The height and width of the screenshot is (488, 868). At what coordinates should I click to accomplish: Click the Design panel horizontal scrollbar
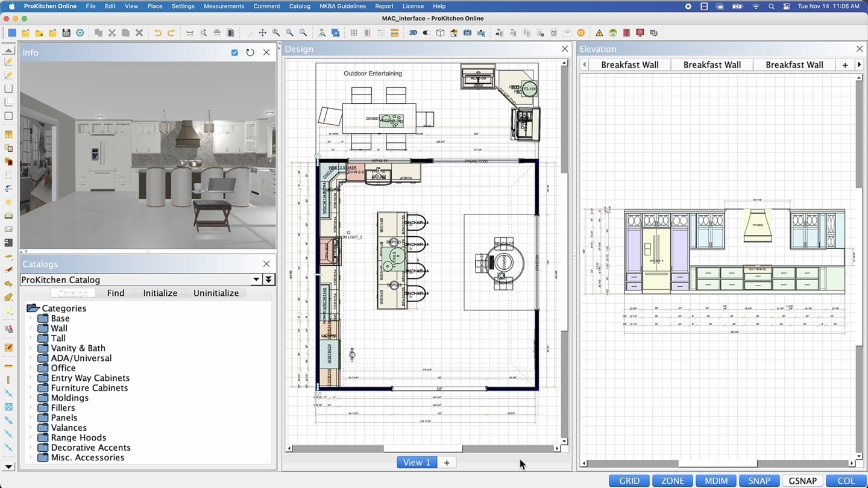pos(423,448)
